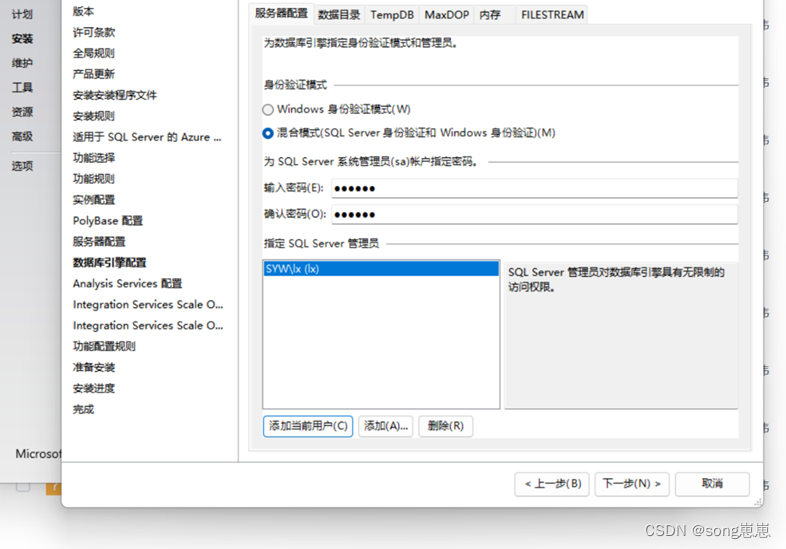Screen dimensions: 786x549
Task: Click the 输入密码 password field
Action: (x=534, y=189)
